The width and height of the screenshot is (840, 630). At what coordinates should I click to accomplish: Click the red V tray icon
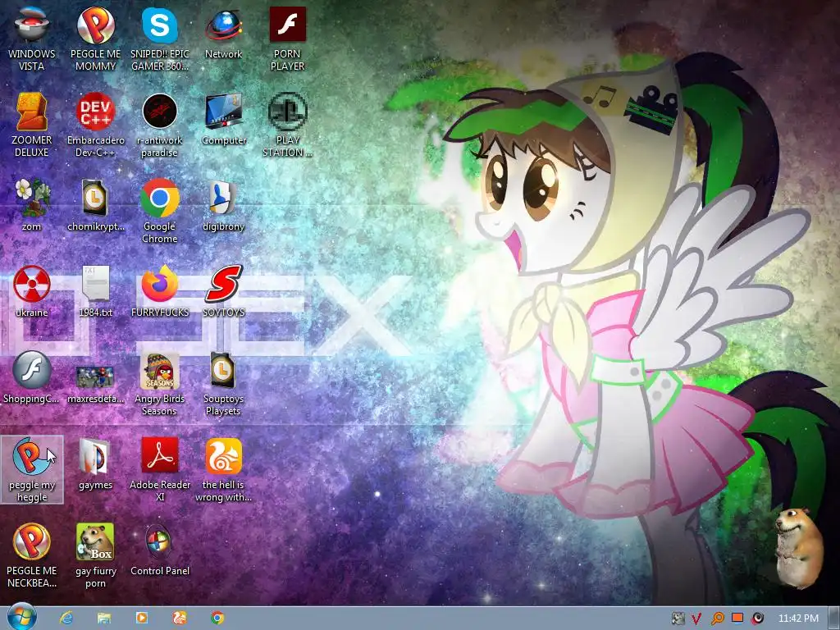click(x=696, y=619)
